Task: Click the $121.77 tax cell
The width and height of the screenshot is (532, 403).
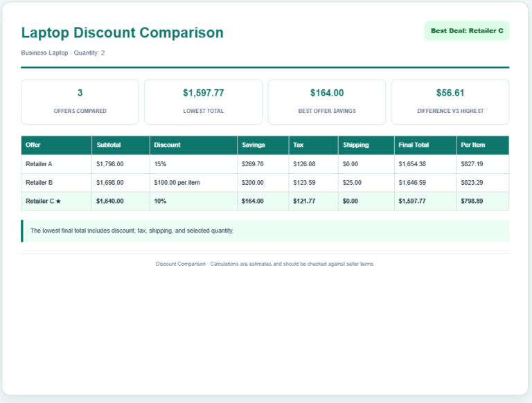Action: click(314, 201)
